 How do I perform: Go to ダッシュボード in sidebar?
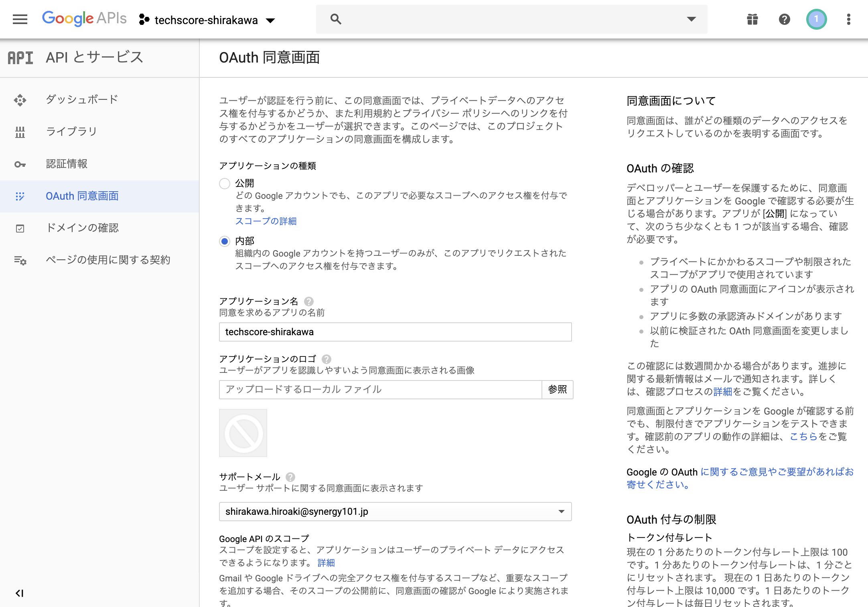point(82,99)
